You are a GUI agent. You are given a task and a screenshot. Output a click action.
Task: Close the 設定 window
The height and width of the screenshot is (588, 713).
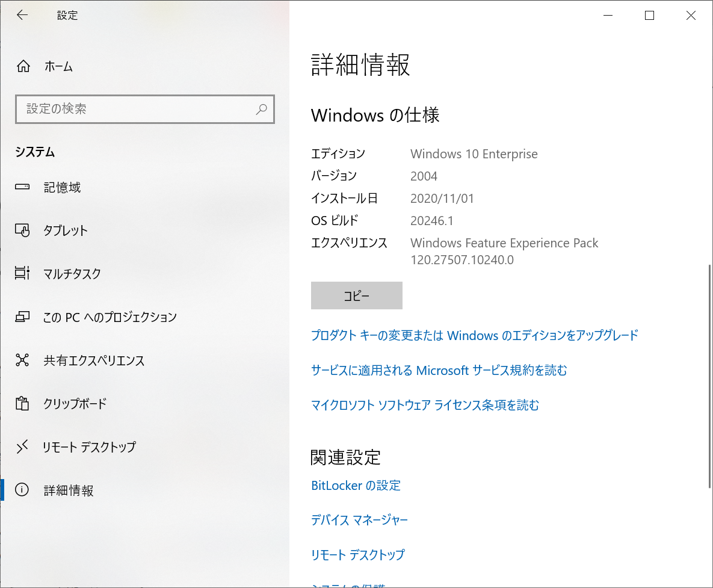tap(691, 16)
